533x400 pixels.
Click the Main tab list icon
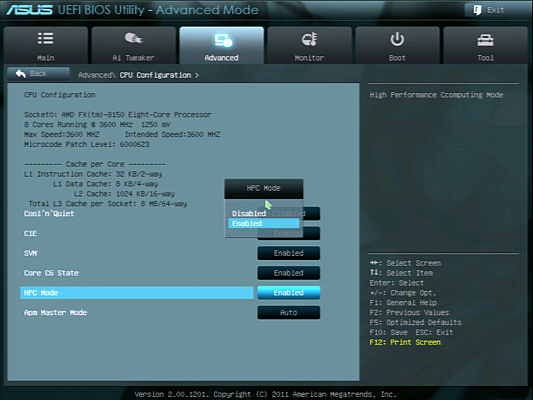pos(46,38)
